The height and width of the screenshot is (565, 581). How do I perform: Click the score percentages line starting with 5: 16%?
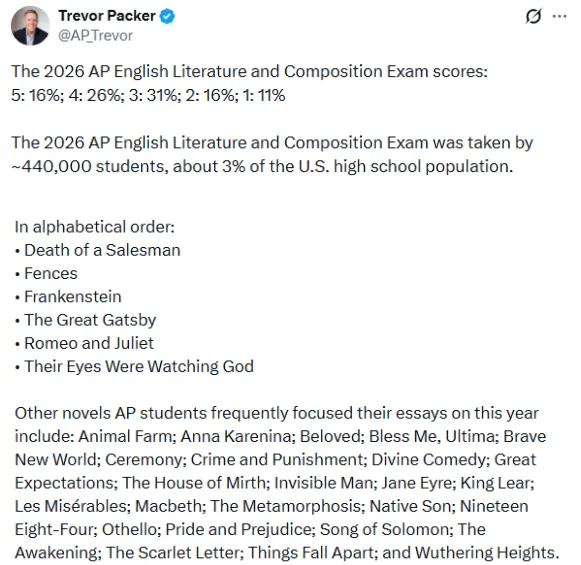(x=148, y=95)
